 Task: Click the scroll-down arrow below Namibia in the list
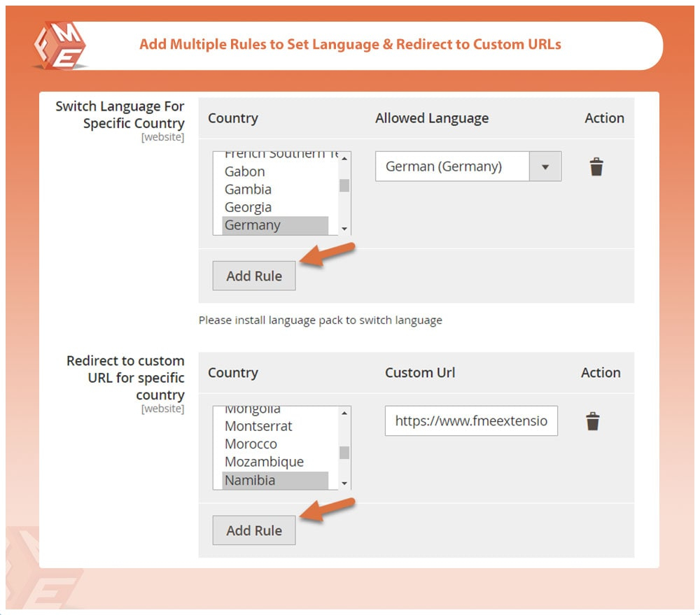point(344,483)
